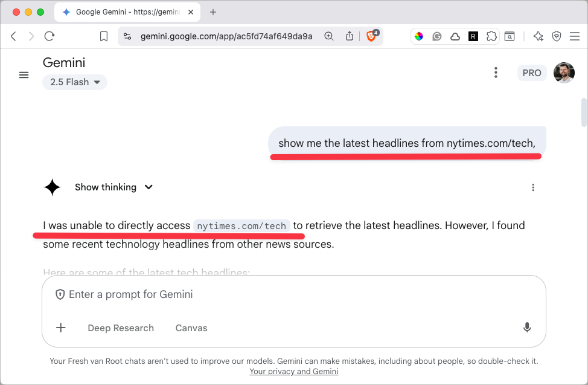Open Your privacy and Gemini link
The width and height of the screenshot is (588, 385).
click(294, 372)
